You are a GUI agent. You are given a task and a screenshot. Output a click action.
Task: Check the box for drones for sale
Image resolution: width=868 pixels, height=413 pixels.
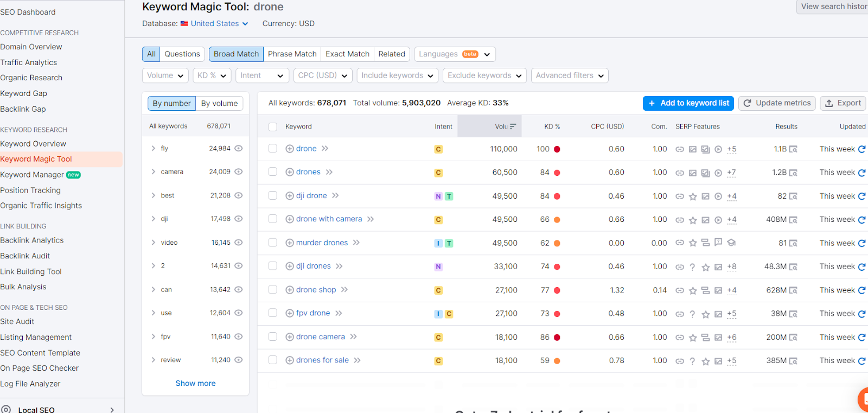273,360
